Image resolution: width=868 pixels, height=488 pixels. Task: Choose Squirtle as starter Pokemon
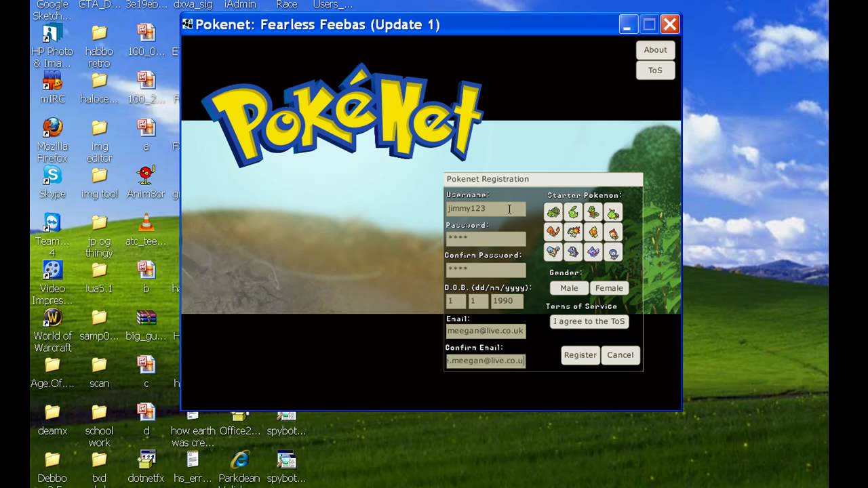553,252
